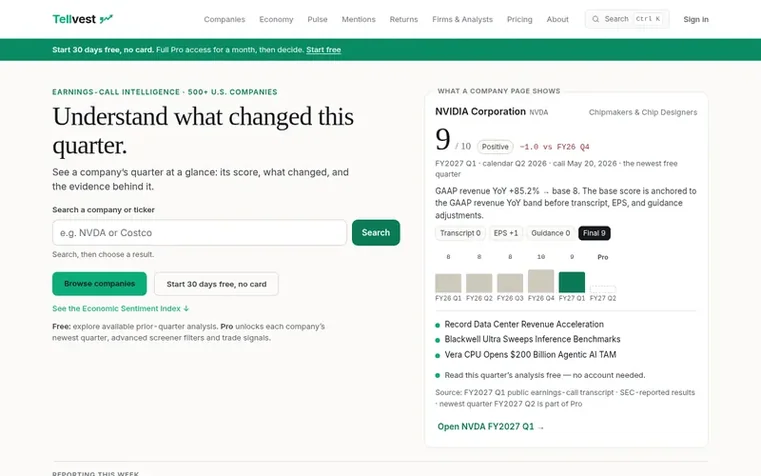Select the FY26 Q2 score bar
This screenshot has width=761, height=476.
[479, 282]
